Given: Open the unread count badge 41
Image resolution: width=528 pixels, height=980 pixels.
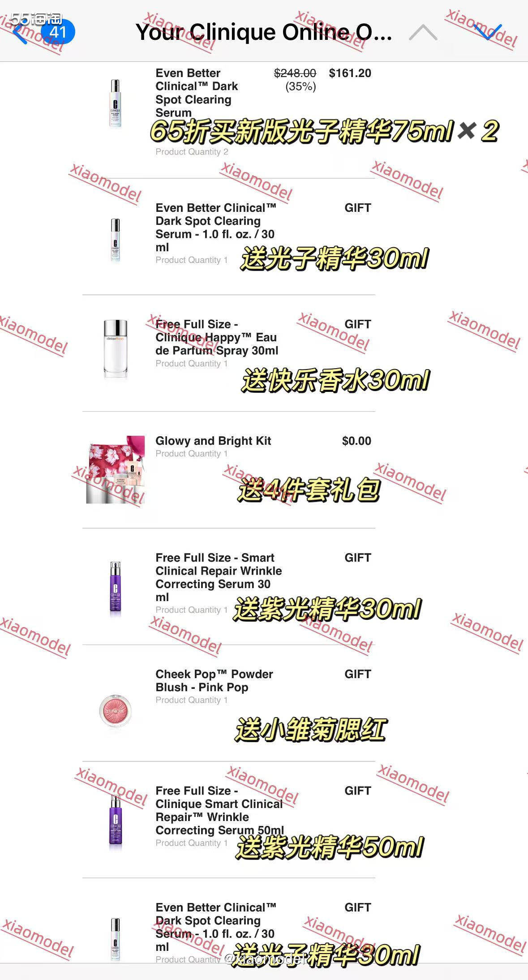Looking at the screenshot, I should [58, 32].
